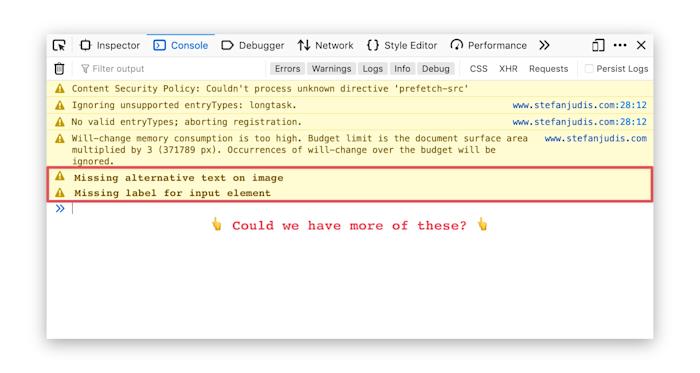Click warning icon beside 'Missing alternative text'
The height and width of the screenshot is (373, 700).
60,176
